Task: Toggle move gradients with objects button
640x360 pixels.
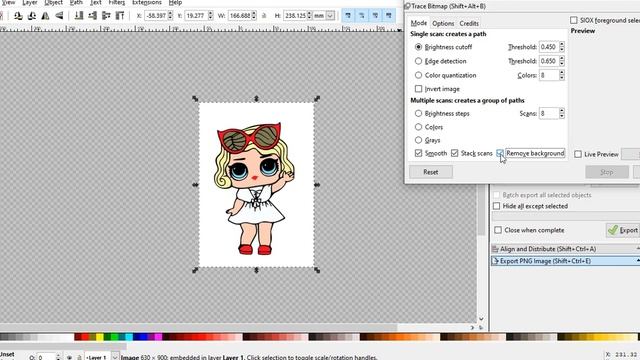Action: pos(375,16)
